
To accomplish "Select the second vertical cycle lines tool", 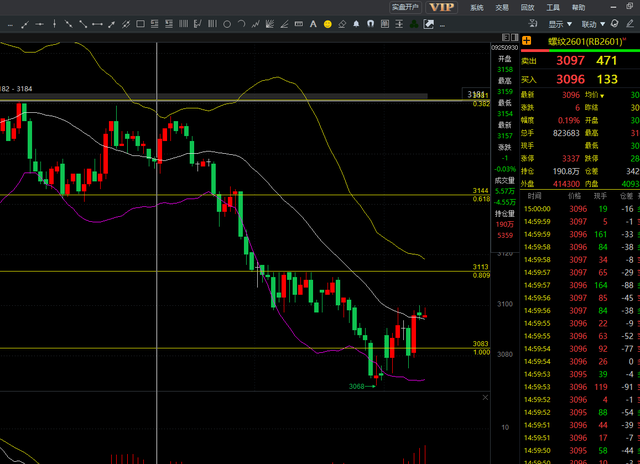I will 212,24.
